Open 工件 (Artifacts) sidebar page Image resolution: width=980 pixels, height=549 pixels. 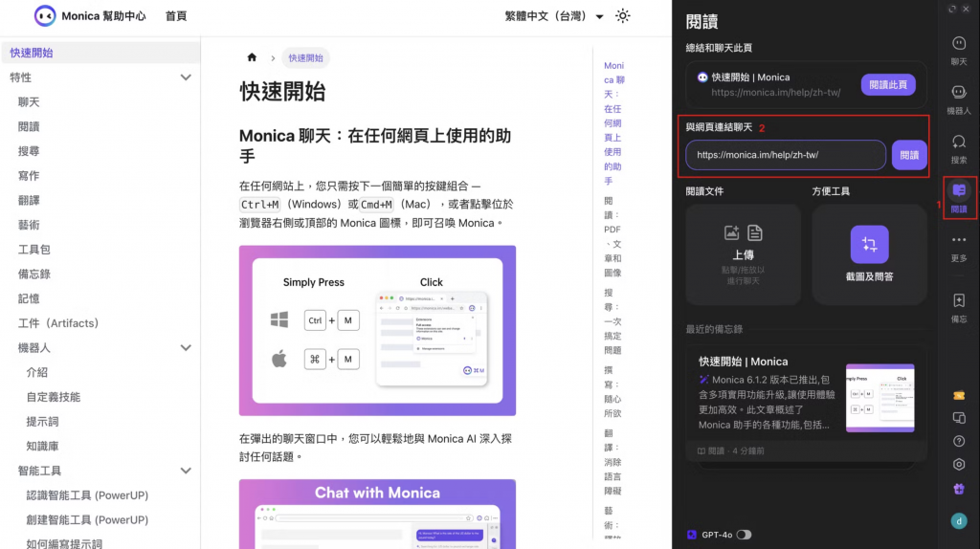(58, 323)
